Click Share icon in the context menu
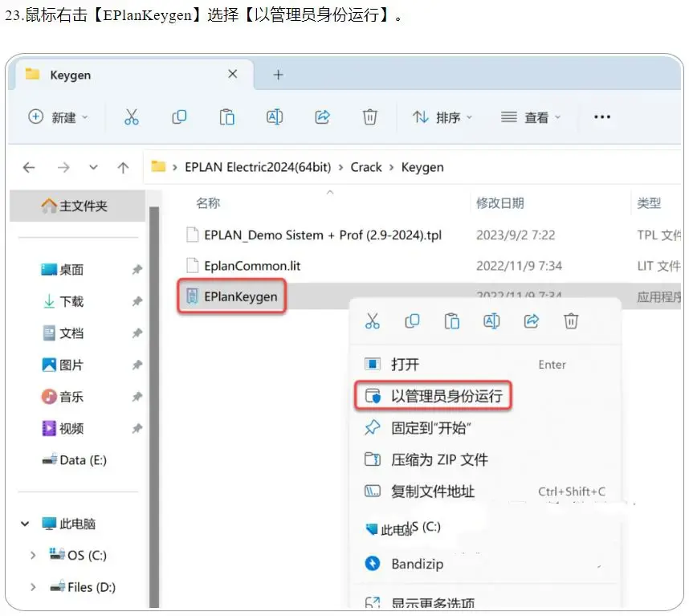The height and width of the screenshot is (616, 689). [532, 321]
